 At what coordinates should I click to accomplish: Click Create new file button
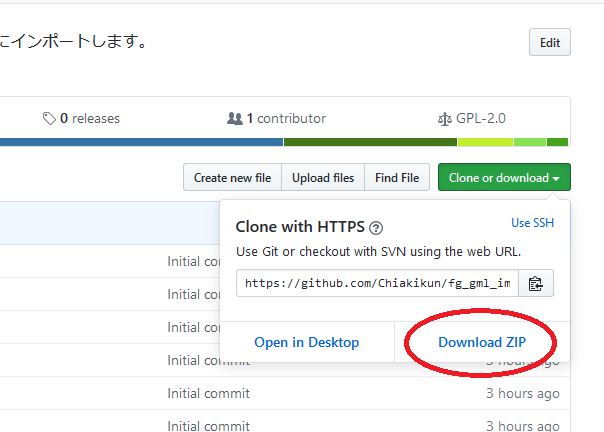[x=232, y=177]
